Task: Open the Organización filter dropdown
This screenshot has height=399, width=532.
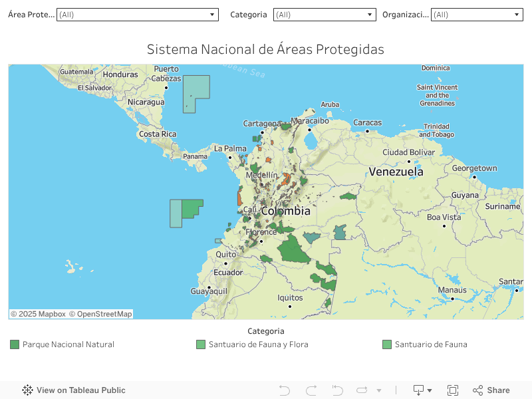Action: tap(477, 15)
